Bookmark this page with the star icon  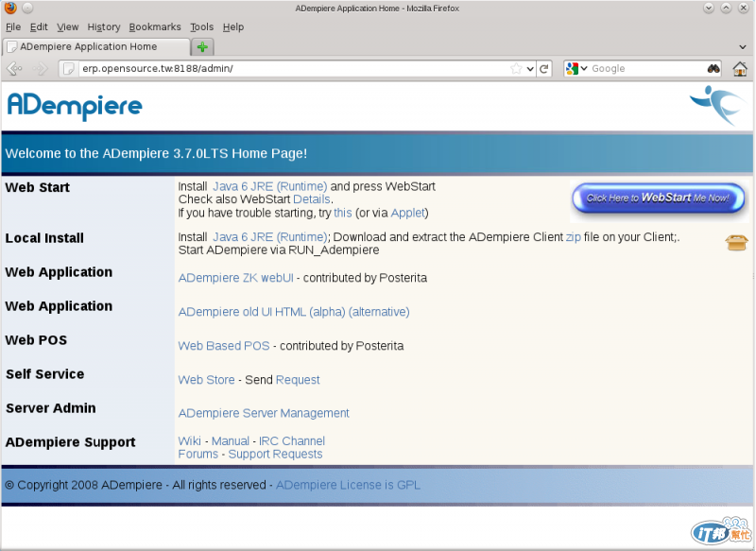click(516, 69)
